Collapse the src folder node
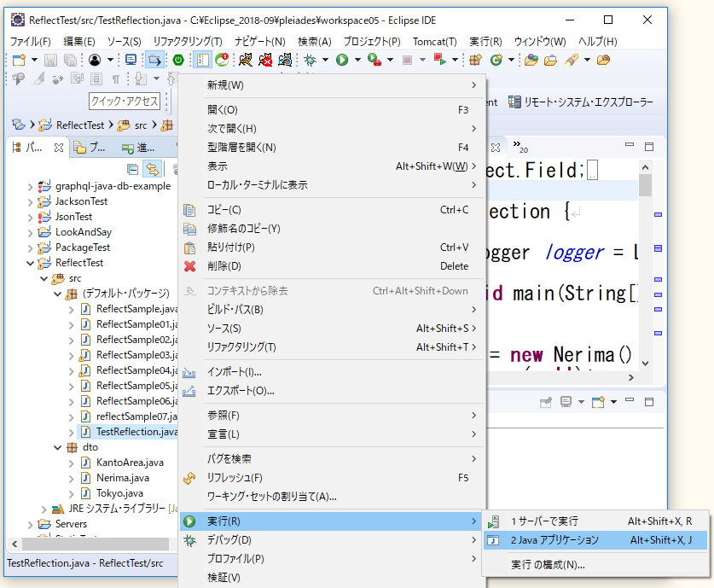The image size is (714, 588). coord(44,279)
